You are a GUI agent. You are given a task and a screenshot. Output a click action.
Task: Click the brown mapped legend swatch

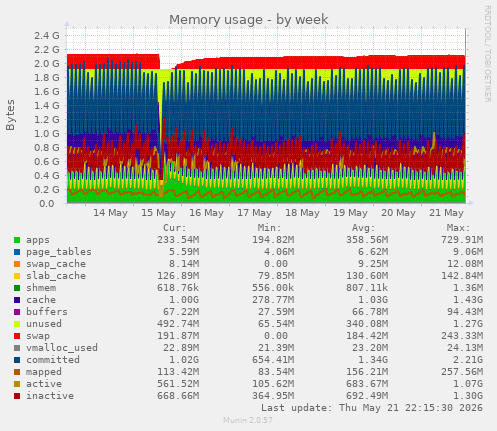click(x=17, y=372)
